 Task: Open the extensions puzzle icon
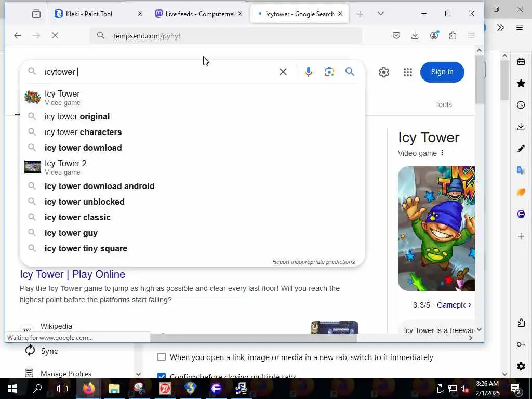453,35
